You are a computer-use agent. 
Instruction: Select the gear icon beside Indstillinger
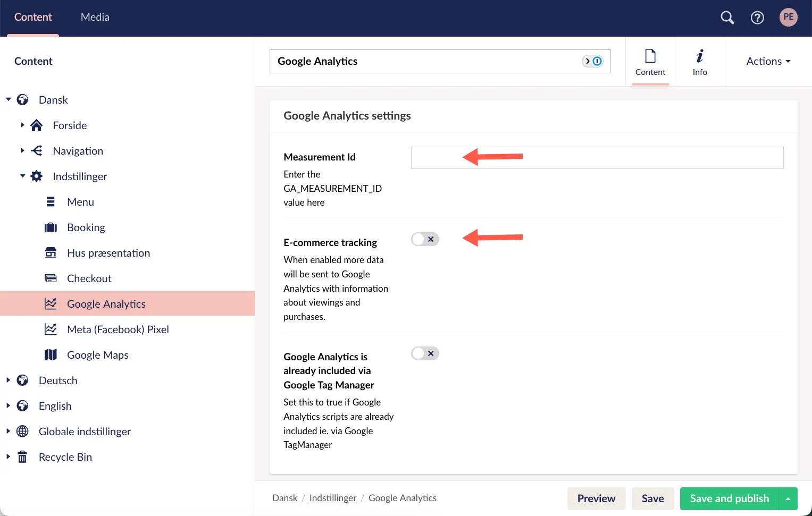[36, 176]
